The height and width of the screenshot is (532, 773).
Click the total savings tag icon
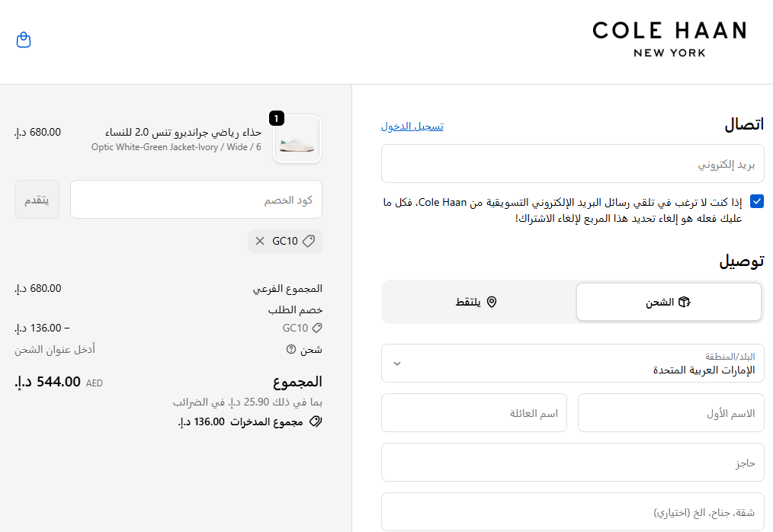click(x=316, y=421)
